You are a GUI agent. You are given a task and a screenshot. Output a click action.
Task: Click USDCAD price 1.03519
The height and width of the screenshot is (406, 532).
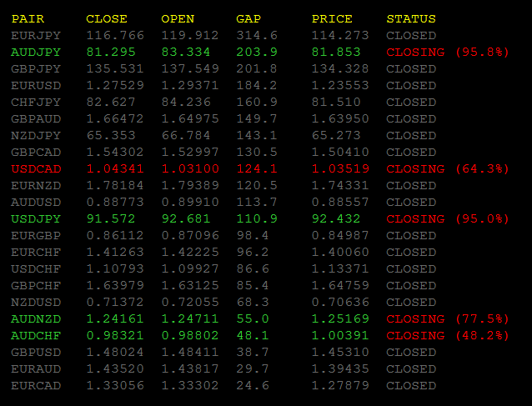(x=340, y=168)
